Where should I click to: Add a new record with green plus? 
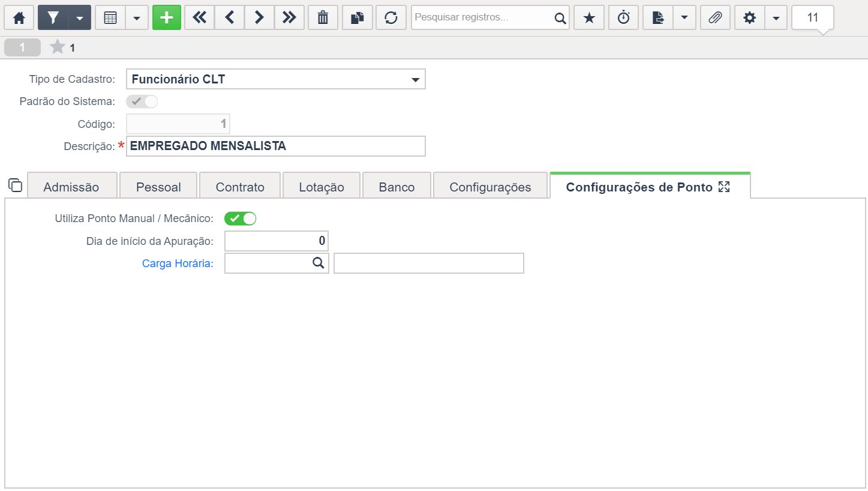pyautogui.click(x=167, y=18)
